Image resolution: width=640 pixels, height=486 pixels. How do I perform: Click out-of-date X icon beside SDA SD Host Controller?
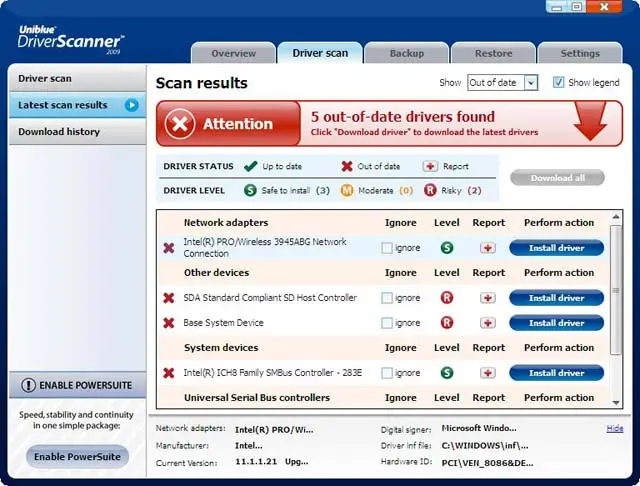(169, 298)
